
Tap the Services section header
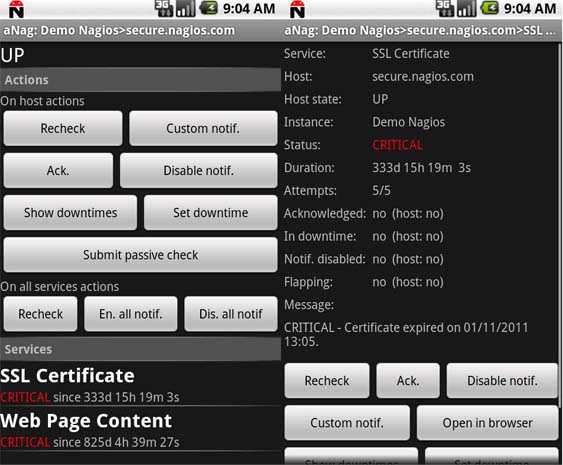point(140,349)
